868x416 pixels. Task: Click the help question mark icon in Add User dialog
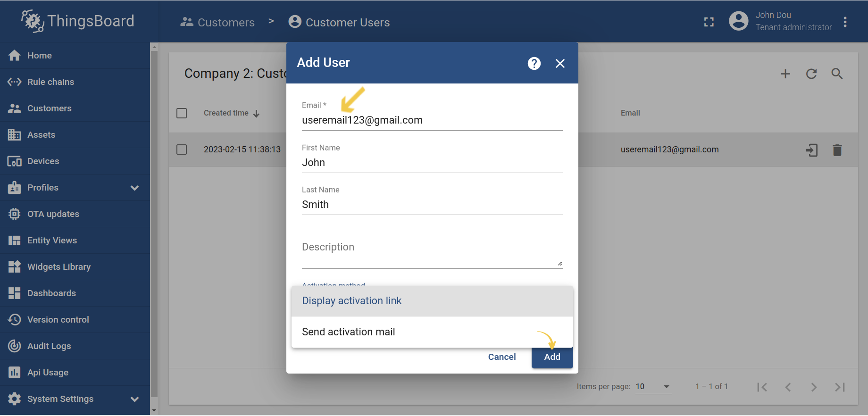pyautogui.click(x=534, y=63)
